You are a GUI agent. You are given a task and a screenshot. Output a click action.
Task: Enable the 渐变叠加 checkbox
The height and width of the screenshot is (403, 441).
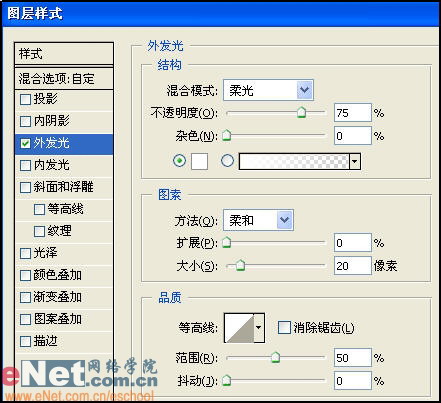25,297
